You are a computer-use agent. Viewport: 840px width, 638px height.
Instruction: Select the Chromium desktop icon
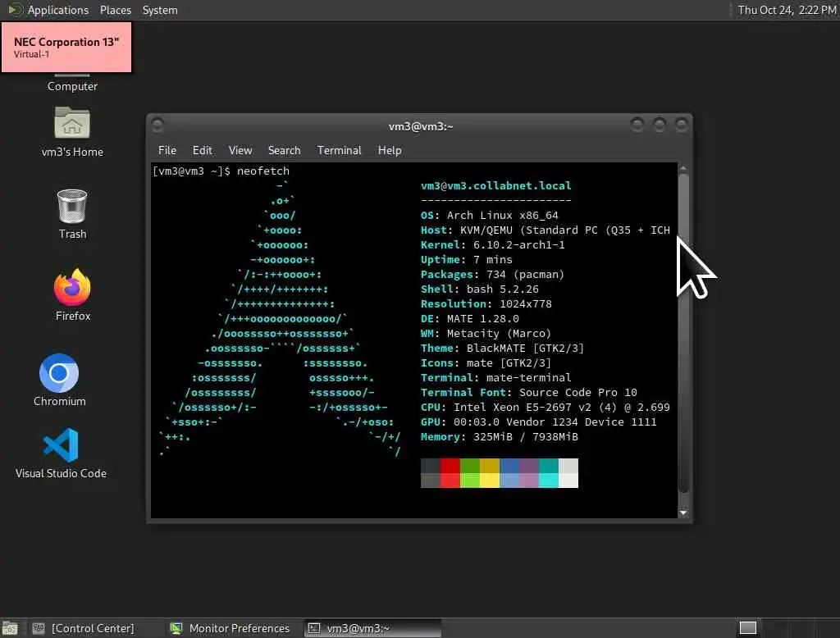pyautogui.click(x=59, y=373)
